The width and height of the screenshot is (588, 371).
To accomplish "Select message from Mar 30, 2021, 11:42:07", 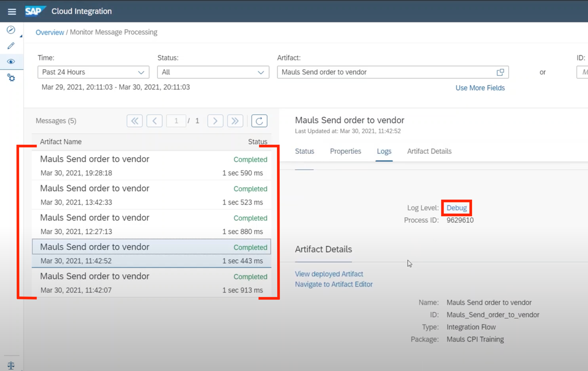I will [151, 283].
